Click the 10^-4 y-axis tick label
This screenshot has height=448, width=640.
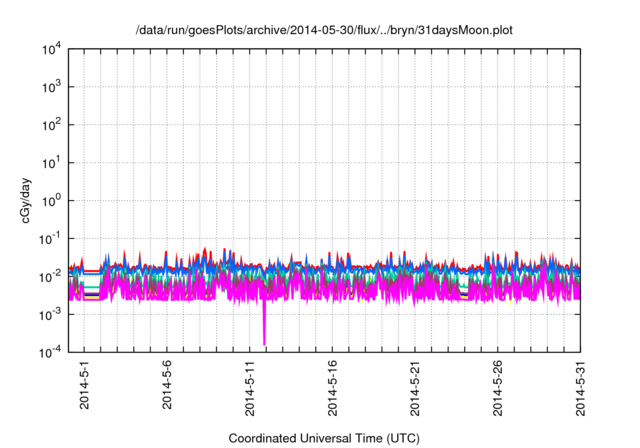point(52,352)
